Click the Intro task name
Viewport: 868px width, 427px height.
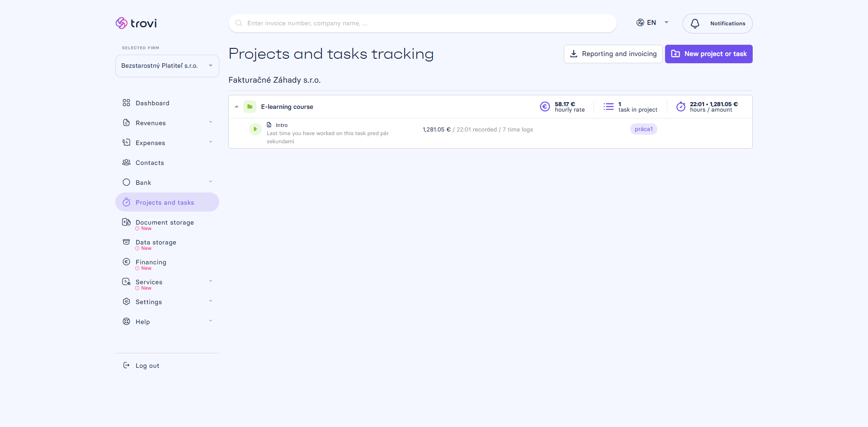pos(282,125)
